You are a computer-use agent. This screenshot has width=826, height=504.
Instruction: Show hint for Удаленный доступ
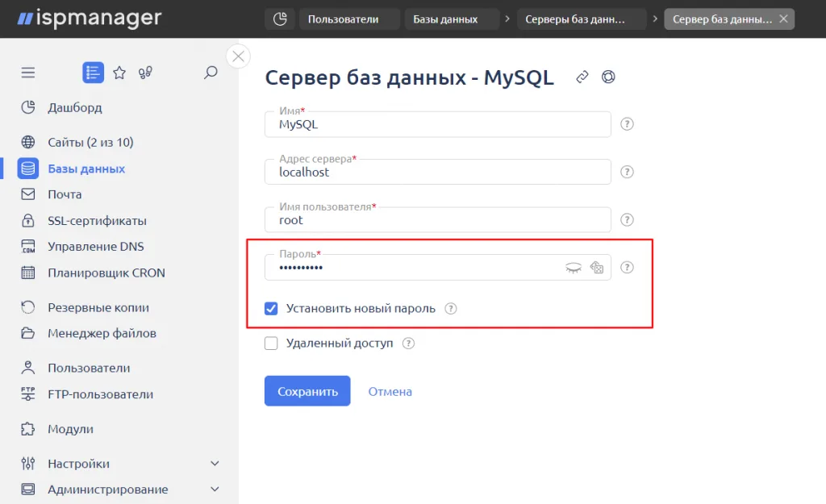pyautogui.click(x=408, y=344)
